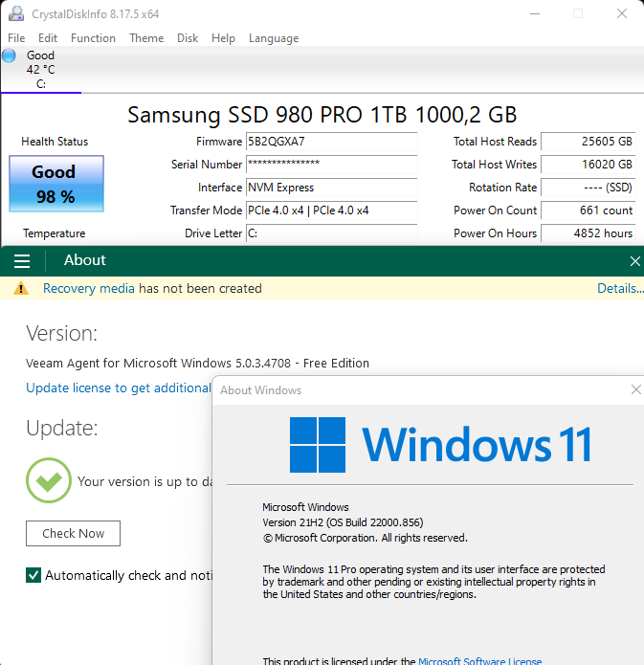
Task: Click the Windows 11 logo
Action: pos(440,445)
